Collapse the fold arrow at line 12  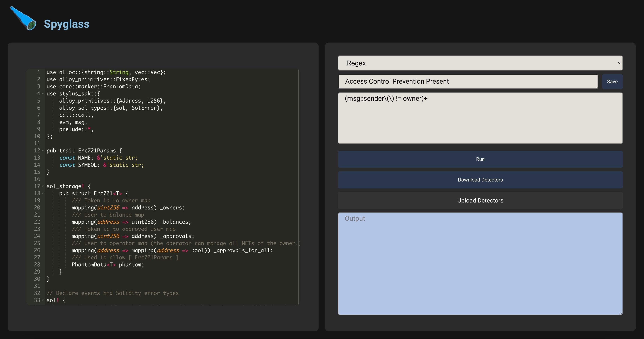43,151
